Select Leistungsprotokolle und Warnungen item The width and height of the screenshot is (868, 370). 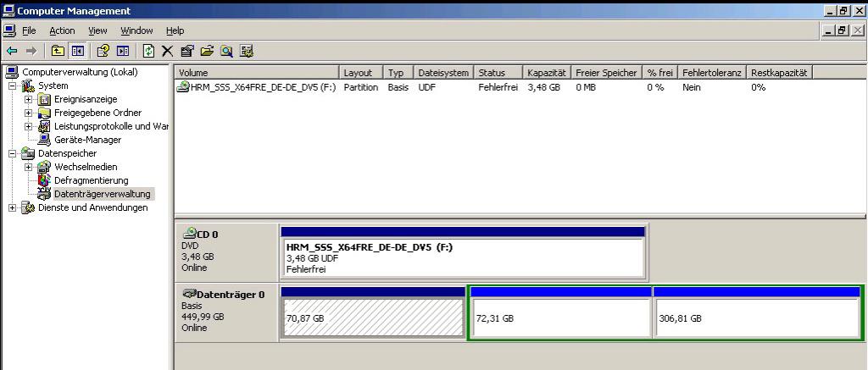point(111,127)
